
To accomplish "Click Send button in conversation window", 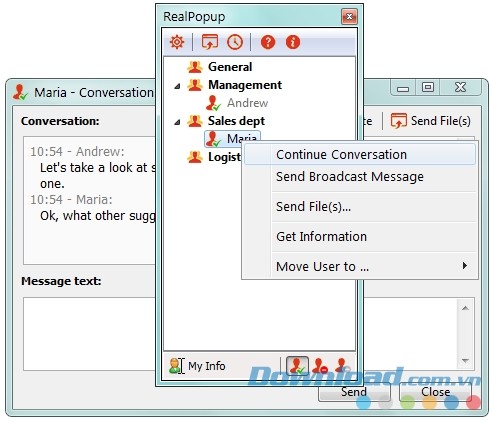I will coord(354,392).
